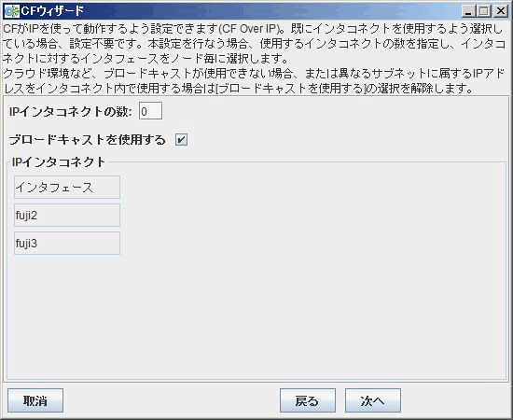
Task: Click the IPインタコネクトの数 label
Action: pos(70,112)
